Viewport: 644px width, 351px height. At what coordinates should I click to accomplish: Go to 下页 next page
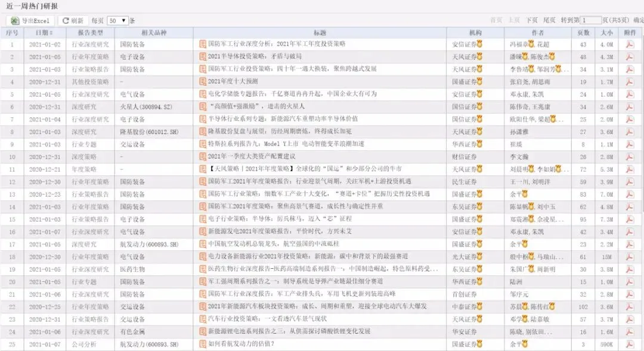tap(532, 20)
